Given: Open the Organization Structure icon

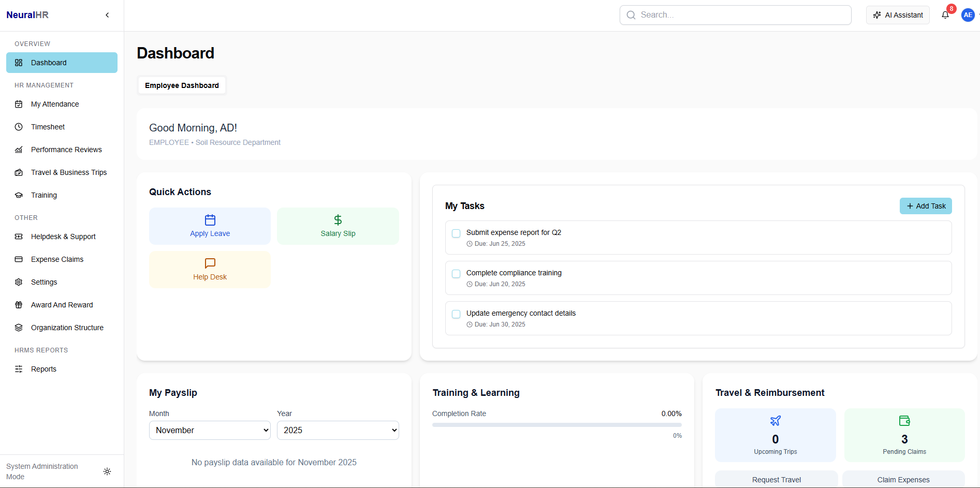Looking at the screenshot, I should tap(19, 328).
